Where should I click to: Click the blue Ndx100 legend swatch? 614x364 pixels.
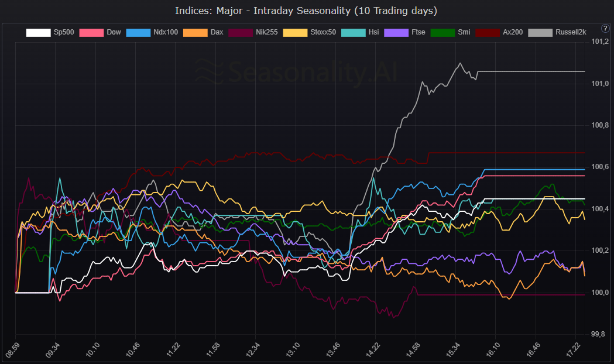coord(138,33)
